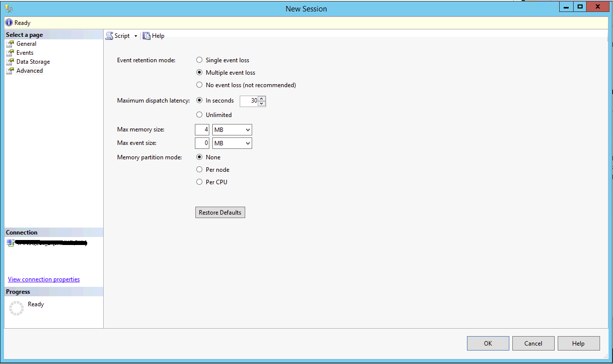Click the General page icon

tap(10, 44)
